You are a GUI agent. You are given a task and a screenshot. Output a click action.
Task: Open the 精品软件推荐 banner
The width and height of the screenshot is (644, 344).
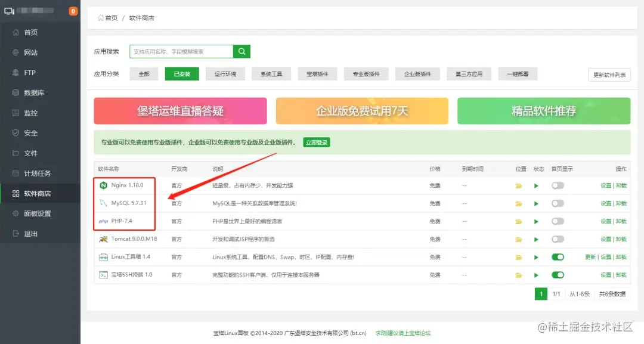(544, 111)
